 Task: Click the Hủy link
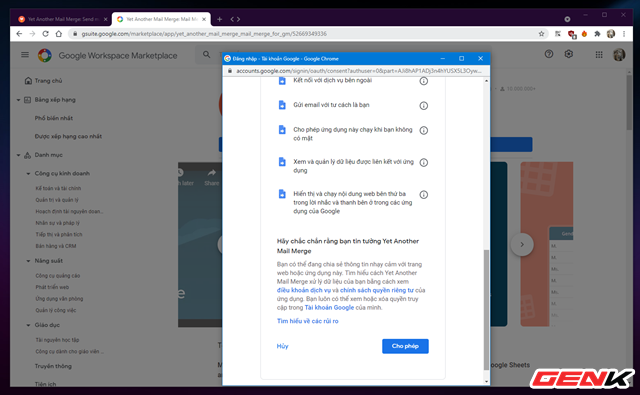282,346
